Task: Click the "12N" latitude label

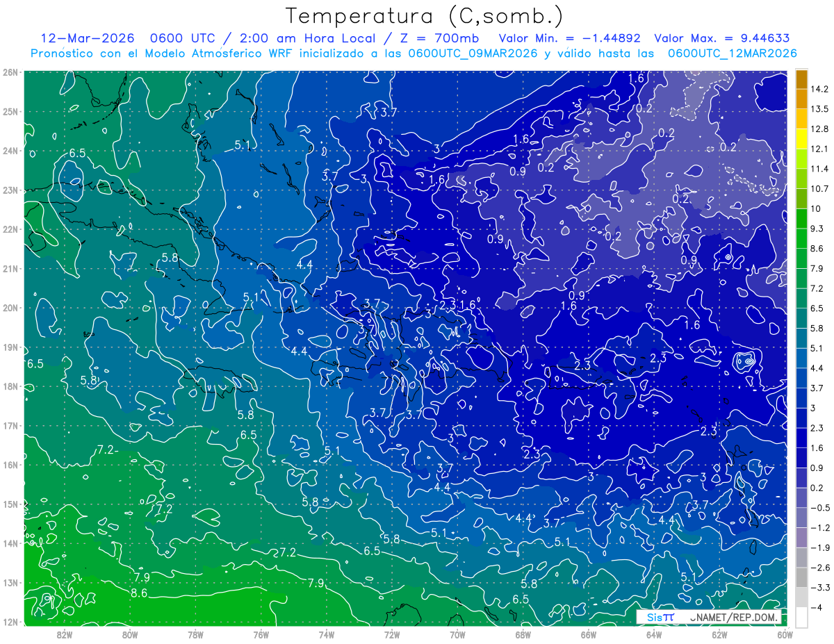Action: coord(10,622)
